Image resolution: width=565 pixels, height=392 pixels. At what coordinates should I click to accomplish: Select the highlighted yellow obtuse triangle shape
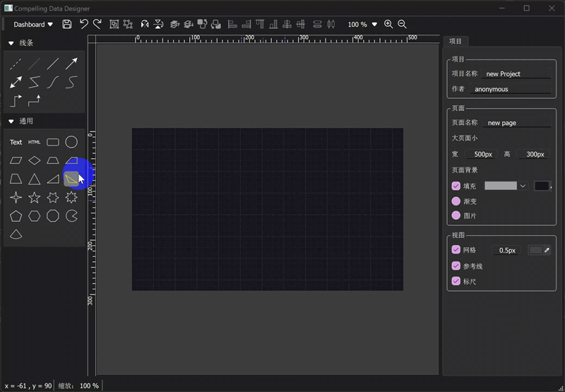[x=71, y=179]
